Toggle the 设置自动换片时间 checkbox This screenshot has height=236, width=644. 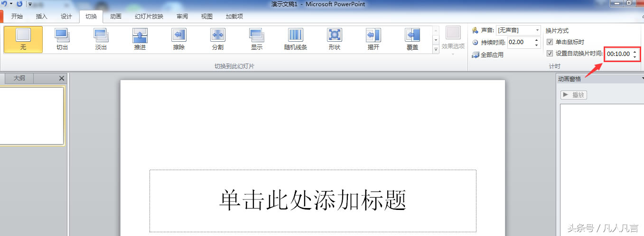pos(550,54)
